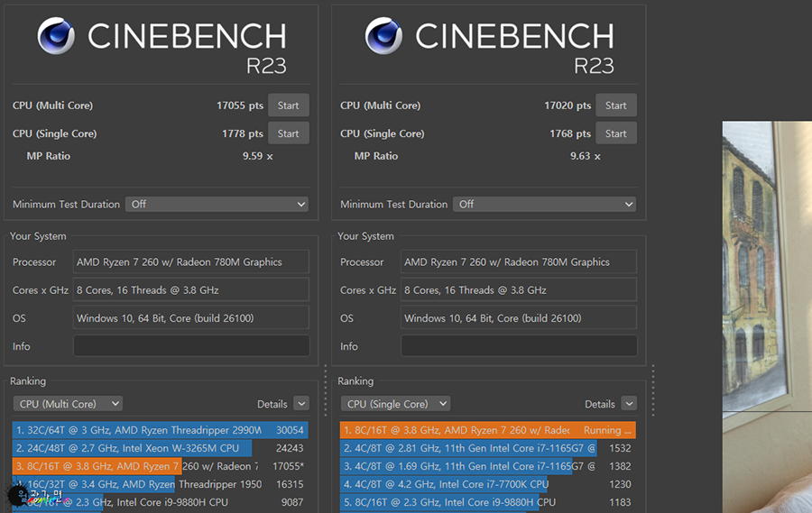Click Cinebench logo icon in right window
The width and height of the screenshot is (812, 513).
point(383,36)
